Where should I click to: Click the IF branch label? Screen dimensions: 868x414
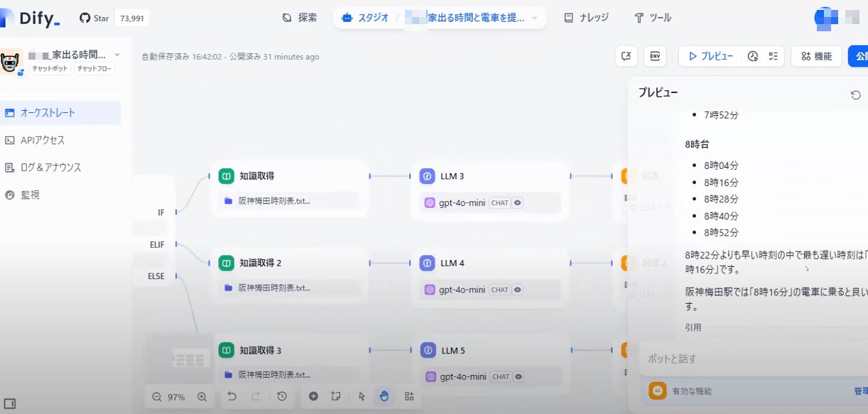tap(161, 212)
